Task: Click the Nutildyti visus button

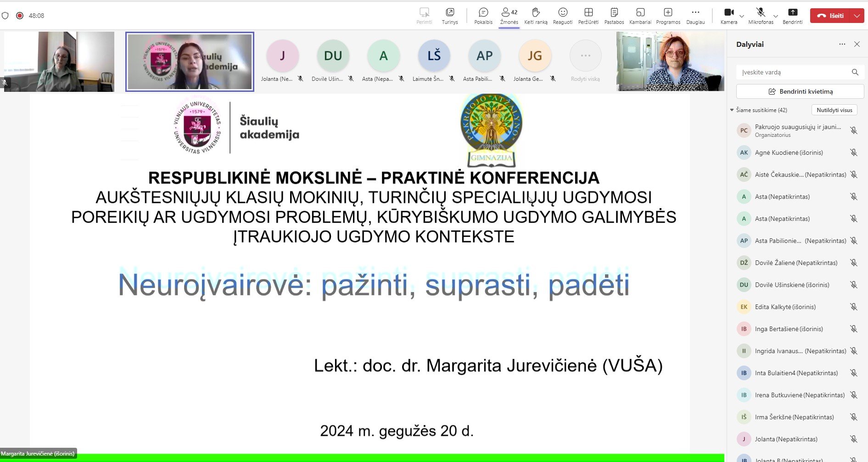Action: pyautogui.click(x=834, y=110)
